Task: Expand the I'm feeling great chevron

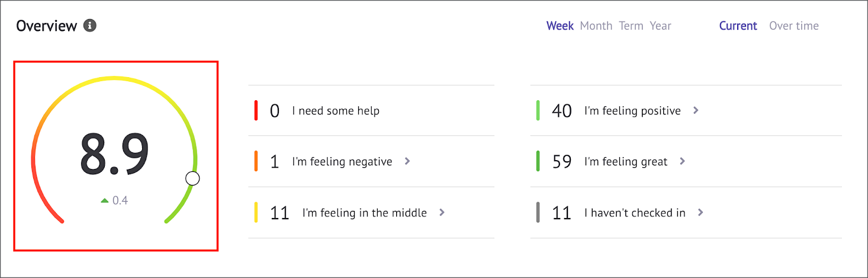Action: pos(683,161)
